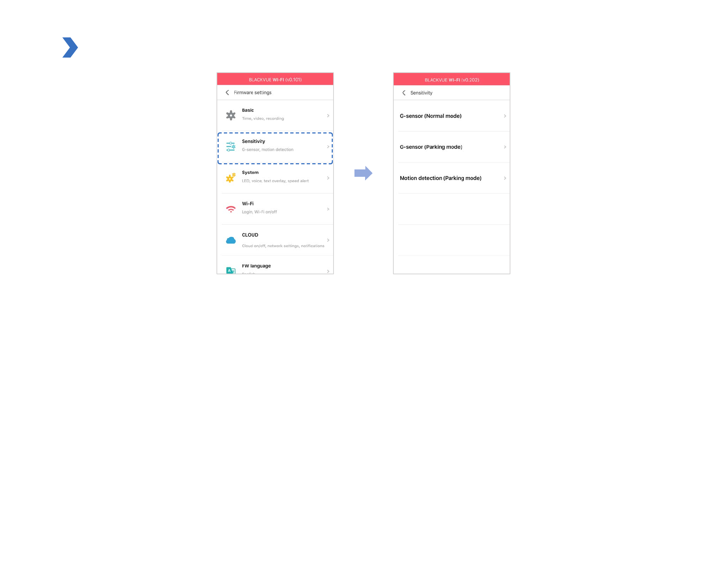Click the System yellow gears icon

coord(230,178)
